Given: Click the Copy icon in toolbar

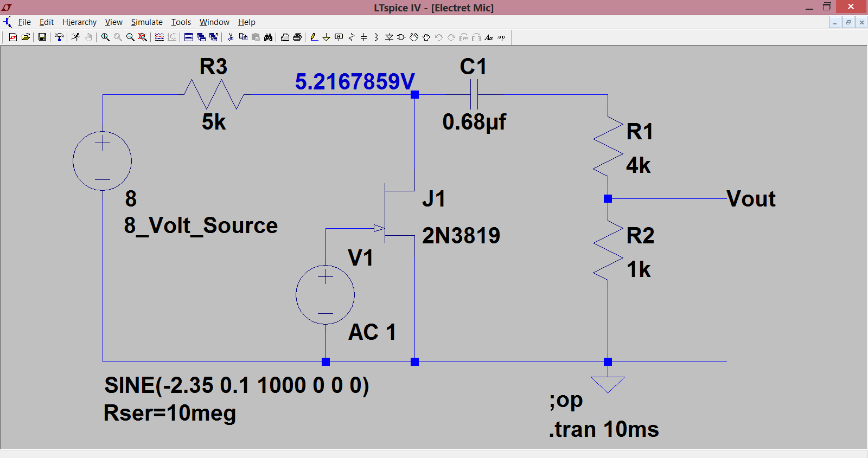Looking at the screenshot, I should tap(243, 37).
